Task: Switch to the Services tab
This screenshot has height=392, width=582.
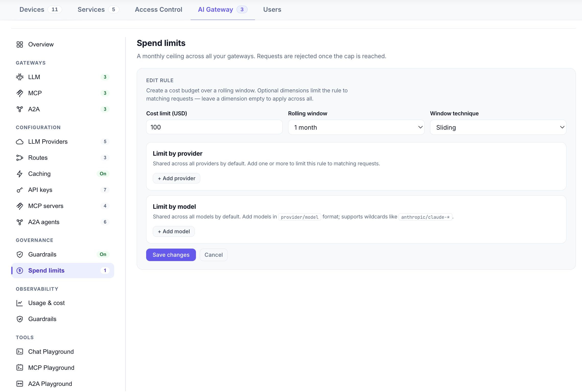Action: (98, 10)
